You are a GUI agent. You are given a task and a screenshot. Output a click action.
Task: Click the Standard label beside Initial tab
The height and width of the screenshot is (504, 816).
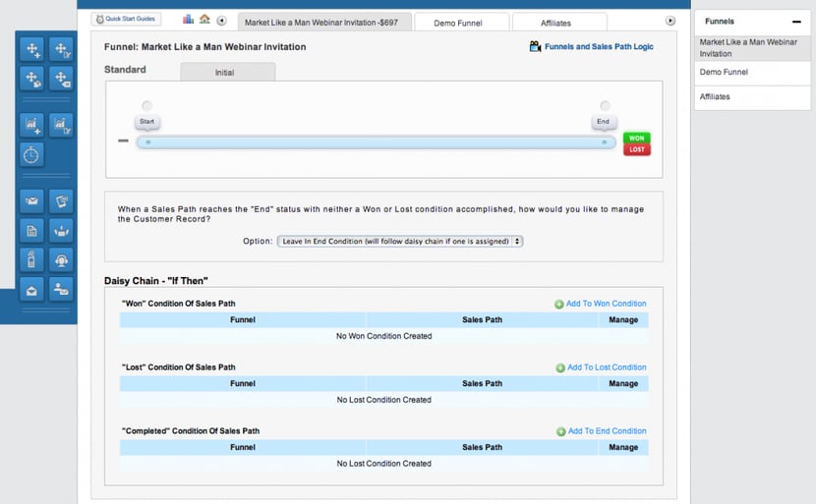pos(125,70)
